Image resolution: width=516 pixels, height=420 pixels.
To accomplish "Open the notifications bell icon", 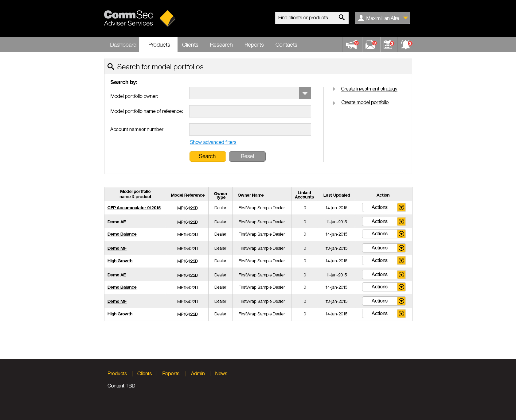I will click(x=406, y=45).
